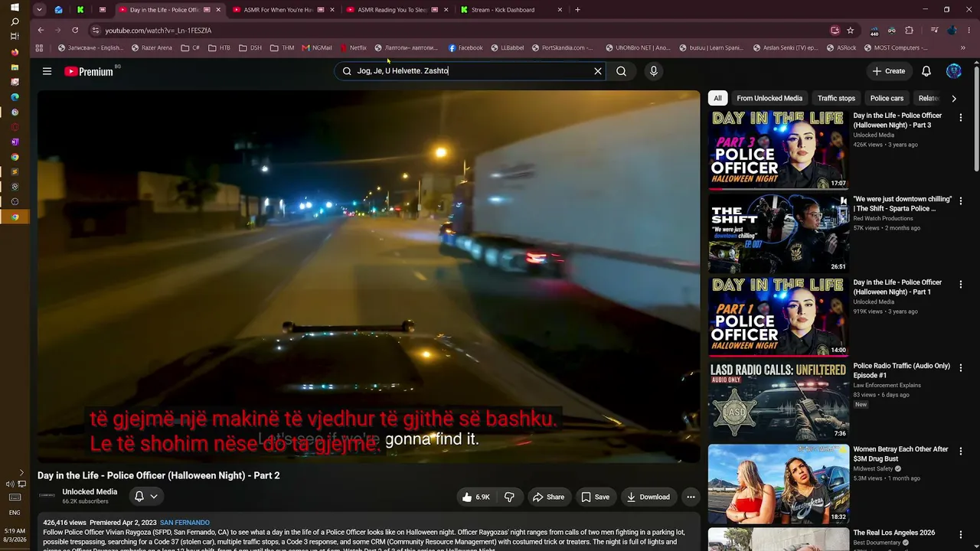Open title 'The Real Los Angeles 2026'

tap(894, 533)
